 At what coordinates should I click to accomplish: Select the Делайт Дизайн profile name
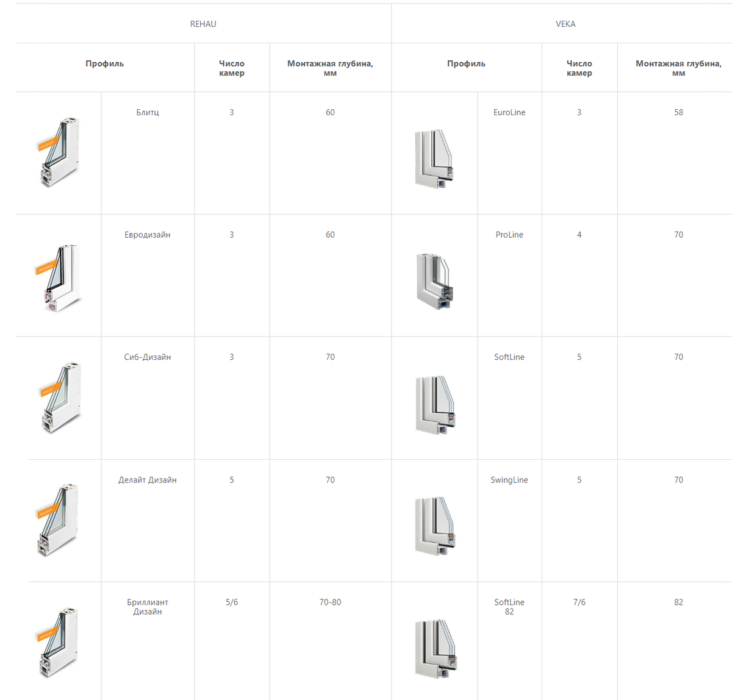coord(148,480)
